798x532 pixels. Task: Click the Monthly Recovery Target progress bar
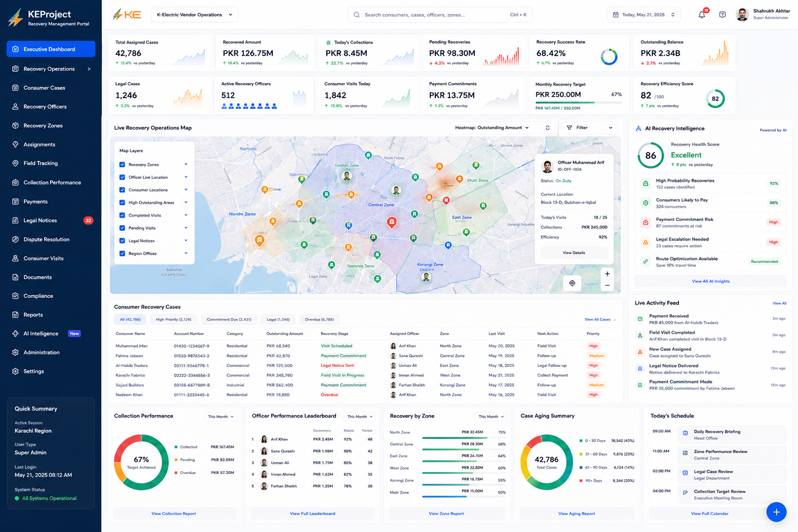coord(579,102)
